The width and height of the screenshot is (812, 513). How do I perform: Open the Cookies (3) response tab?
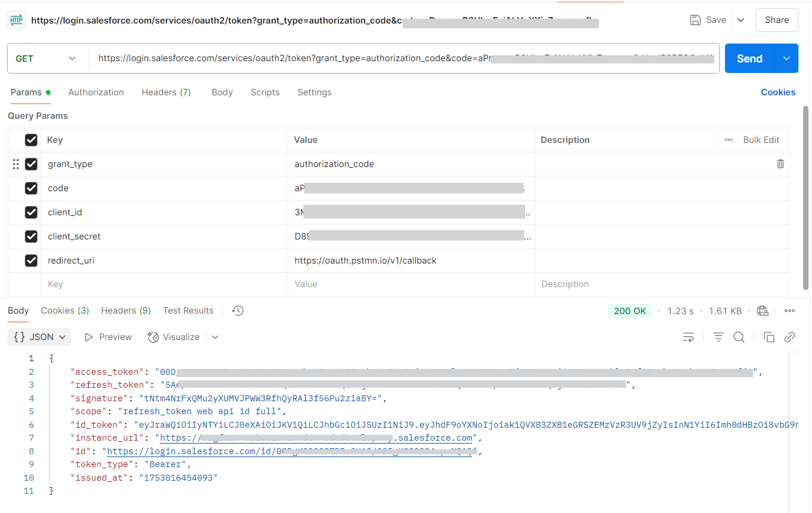point(65,310)
